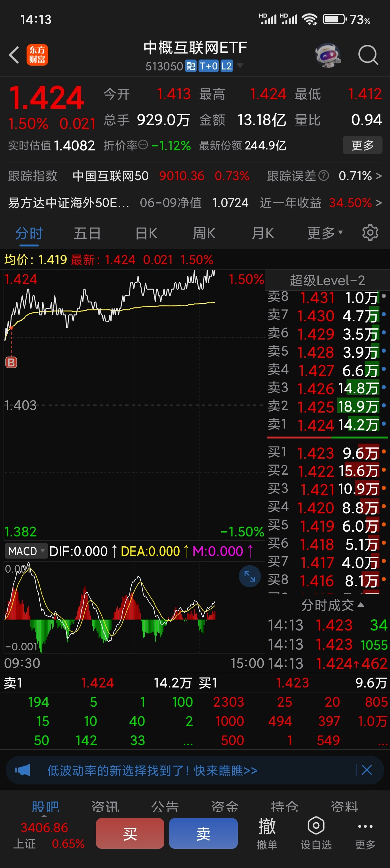The height and width of the screenshot is (868, 390).
Task: Select the 买4 1.420 order row
Action: click(x=327, y=508)
